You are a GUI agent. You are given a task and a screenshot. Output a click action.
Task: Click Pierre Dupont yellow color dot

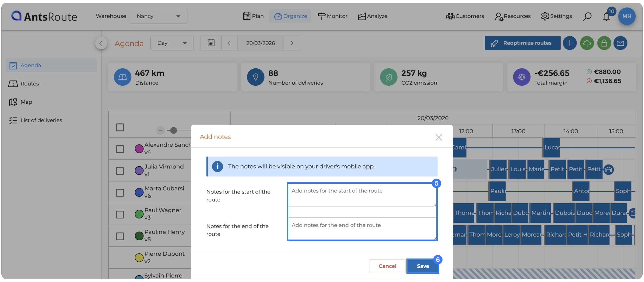point(139,258)
